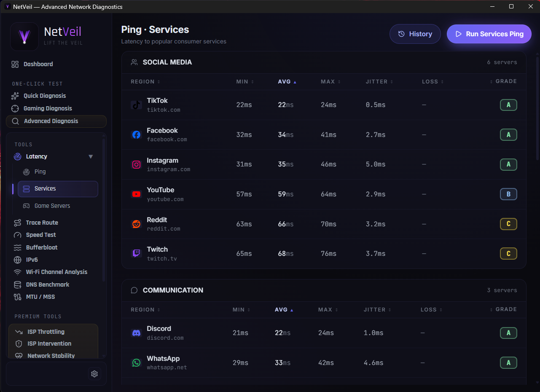Select Advanced Diagnosis in sidebar

56,121
